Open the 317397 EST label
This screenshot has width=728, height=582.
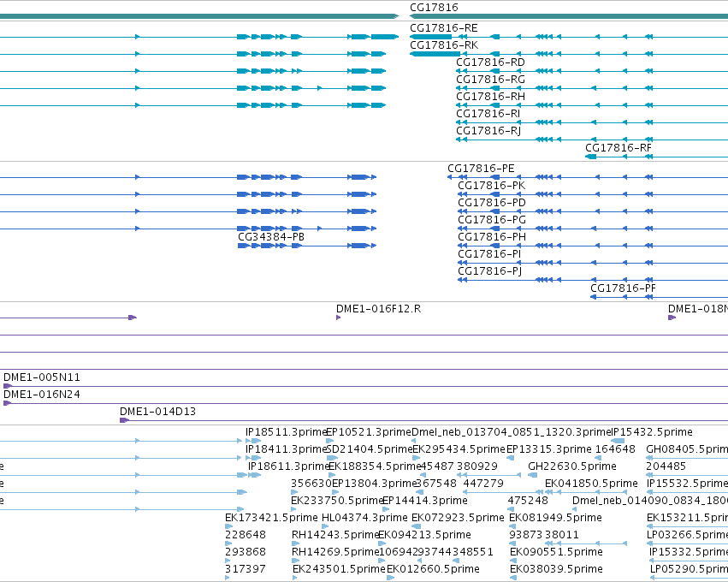pos(246,569)
